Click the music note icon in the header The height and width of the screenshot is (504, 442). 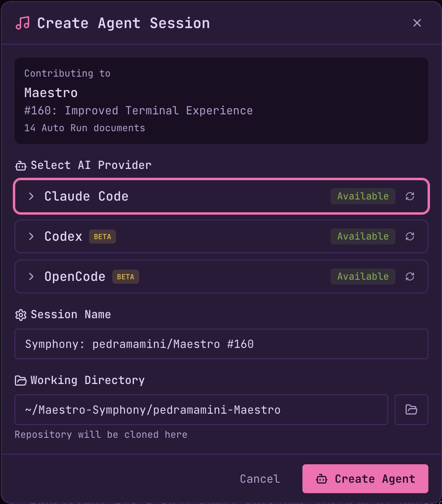22,23
